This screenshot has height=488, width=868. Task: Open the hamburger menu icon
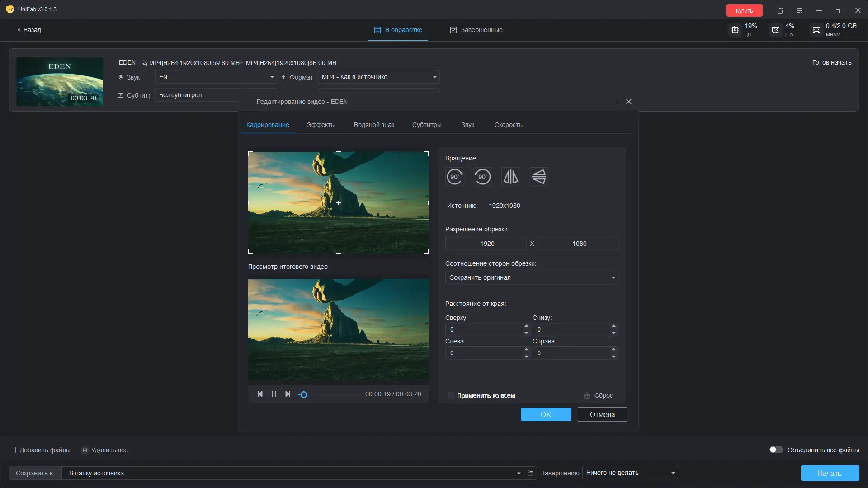(x=799, y=10)
